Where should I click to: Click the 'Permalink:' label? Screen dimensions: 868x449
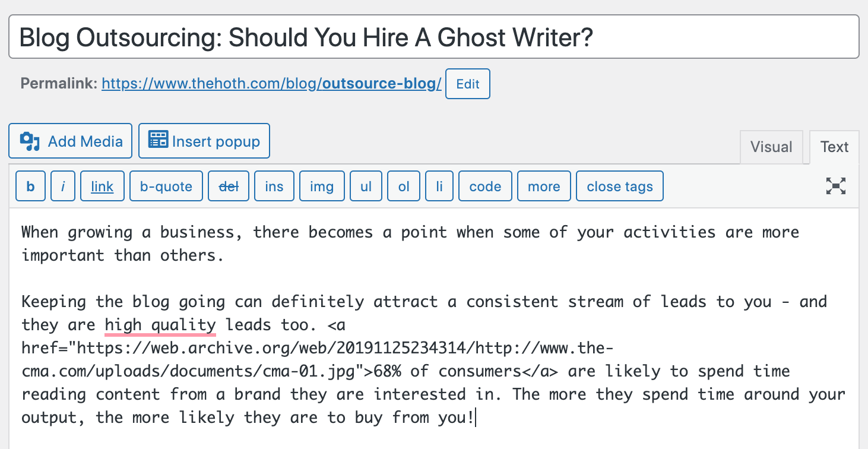pos(59,84)
